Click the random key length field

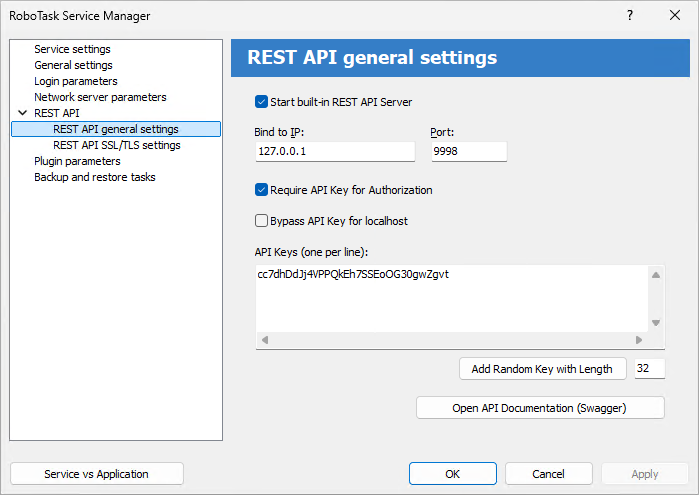[650, 369]
